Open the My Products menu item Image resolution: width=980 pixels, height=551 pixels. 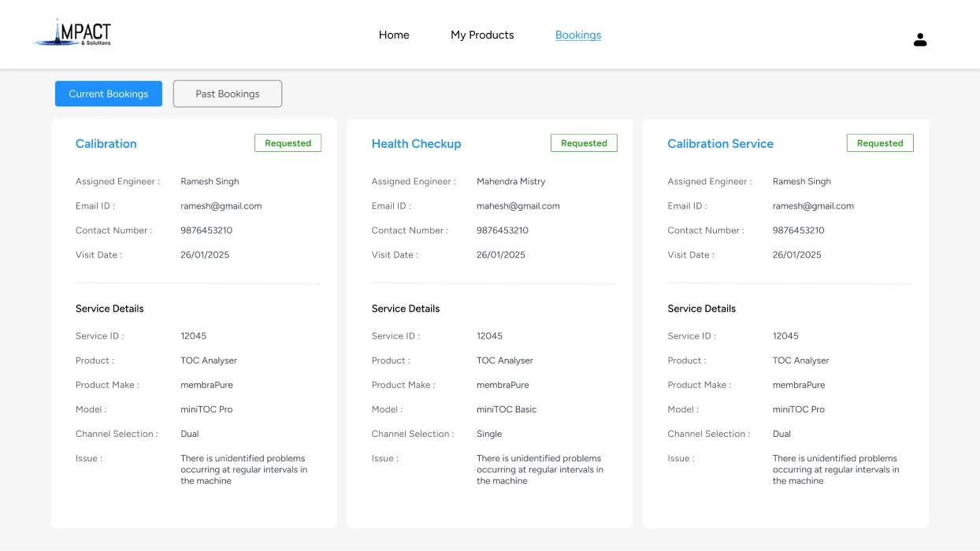(482, 35)
